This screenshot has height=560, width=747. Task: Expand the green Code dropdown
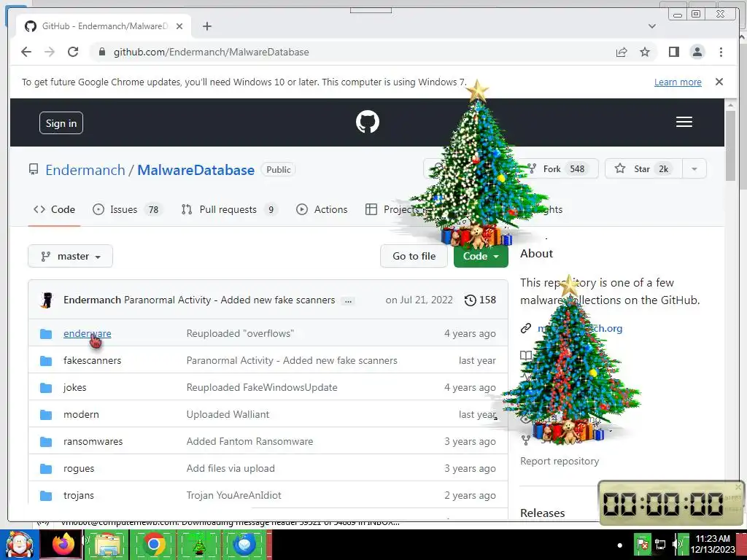[x=481, y=256]
